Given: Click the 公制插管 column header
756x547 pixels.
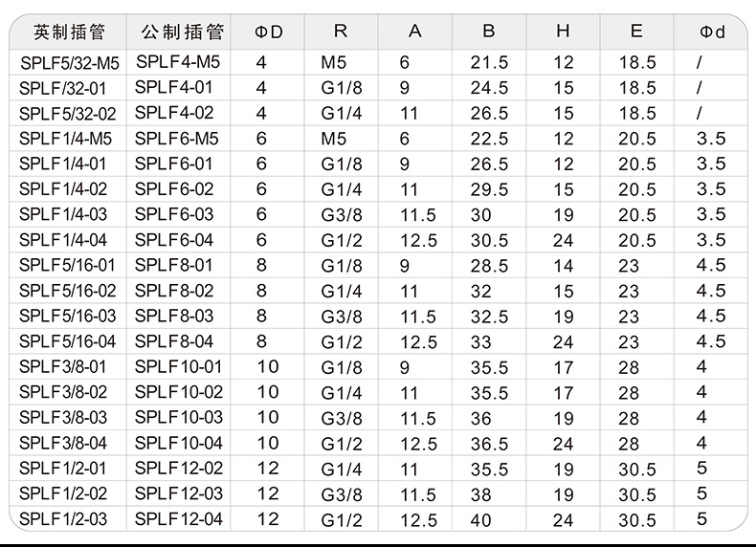Looking at the screenshot, I should click(182, 33).
